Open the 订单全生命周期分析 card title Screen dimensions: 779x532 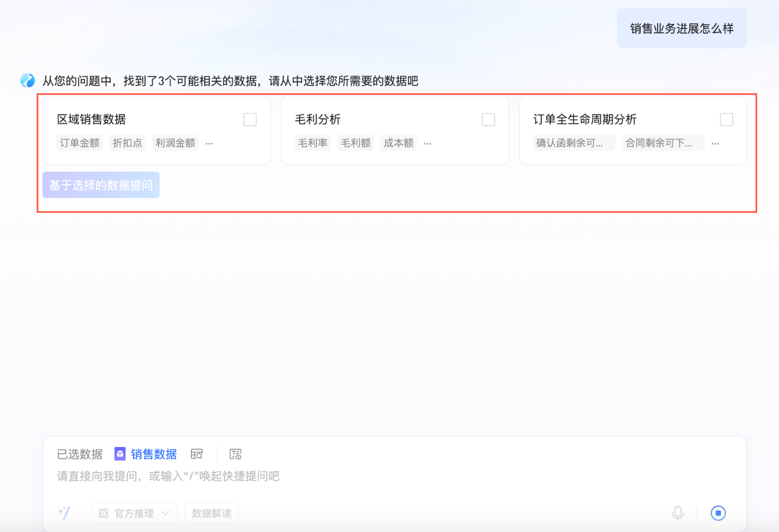585,119
